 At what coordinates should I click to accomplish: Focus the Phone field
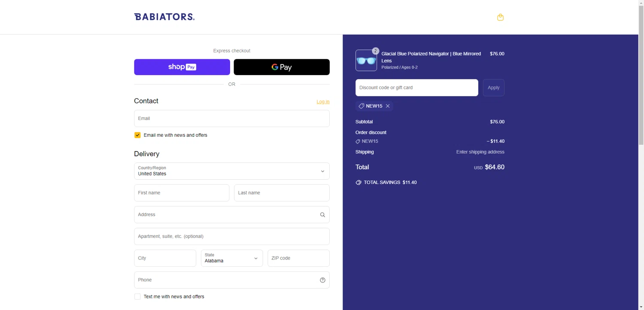coord(232,280)
